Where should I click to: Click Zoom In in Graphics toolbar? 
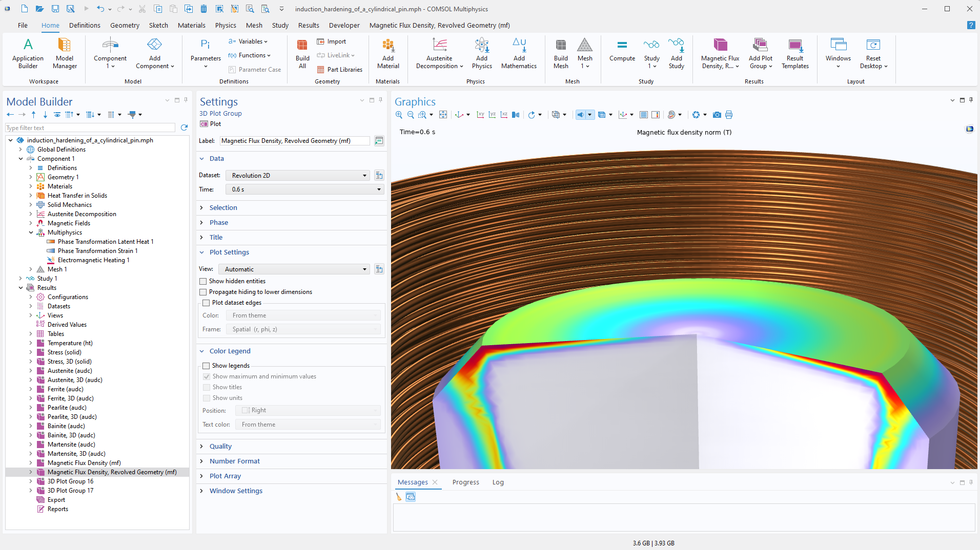[399, 115]
